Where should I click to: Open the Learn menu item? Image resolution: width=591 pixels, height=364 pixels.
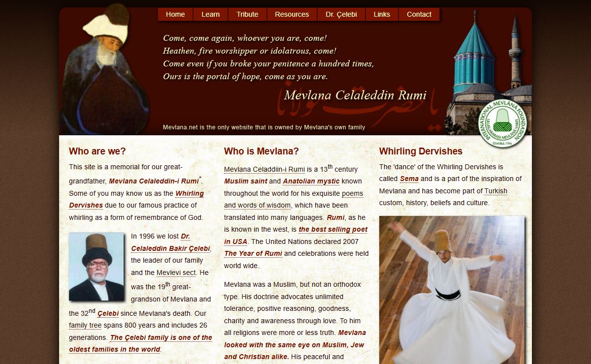tap(210, 14)
